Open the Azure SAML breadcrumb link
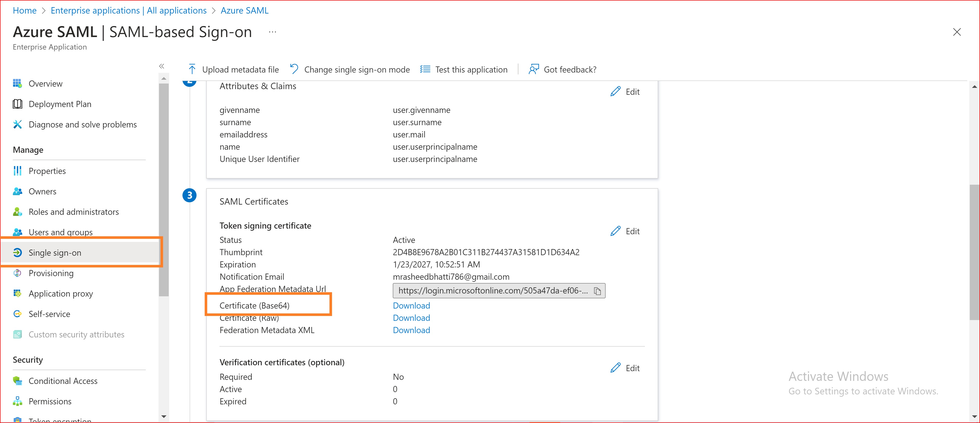Viewport: 980px width, 423px height. [245, 10]
